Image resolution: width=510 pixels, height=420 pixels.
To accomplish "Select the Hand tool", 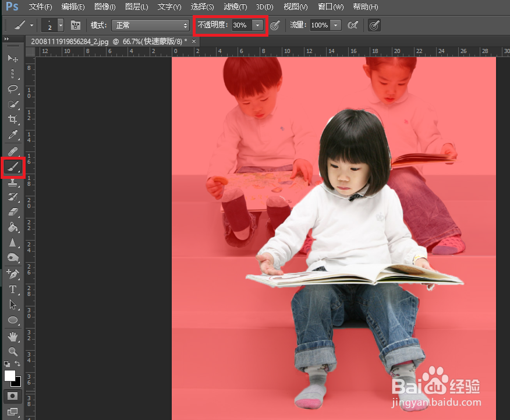I will (13, 337).
